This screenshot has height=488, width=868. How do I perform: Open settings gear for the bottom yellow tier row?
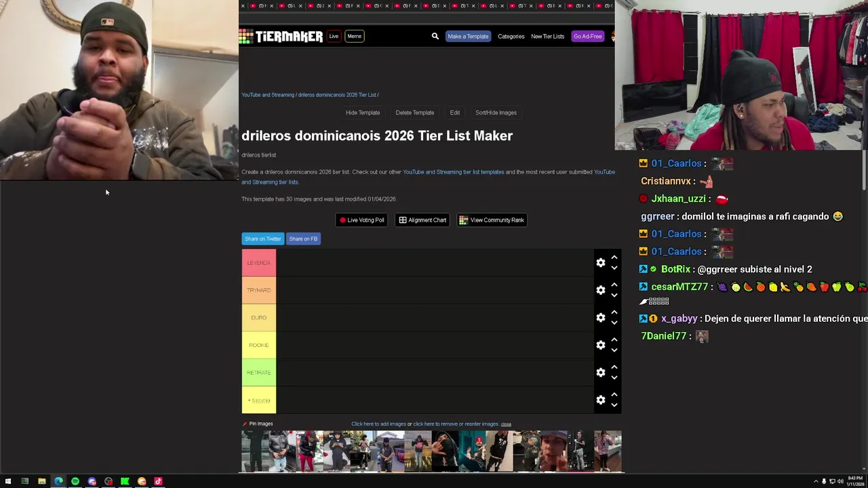tap(600, 400)
